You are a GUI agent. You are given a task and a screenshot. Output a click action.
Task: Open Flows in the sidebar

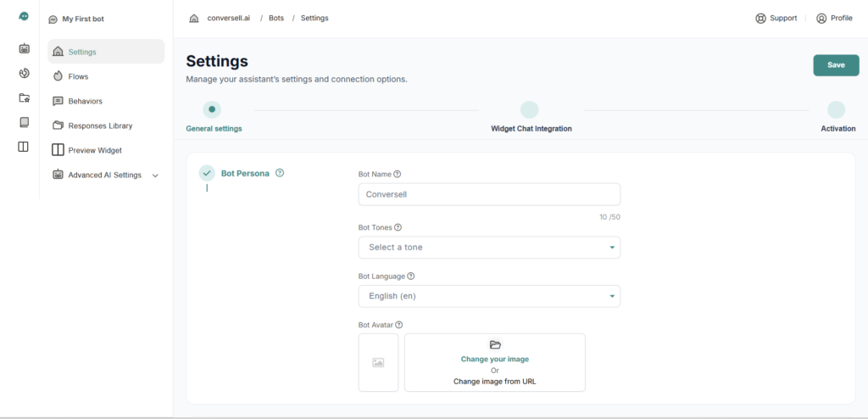tap(78, 76)
